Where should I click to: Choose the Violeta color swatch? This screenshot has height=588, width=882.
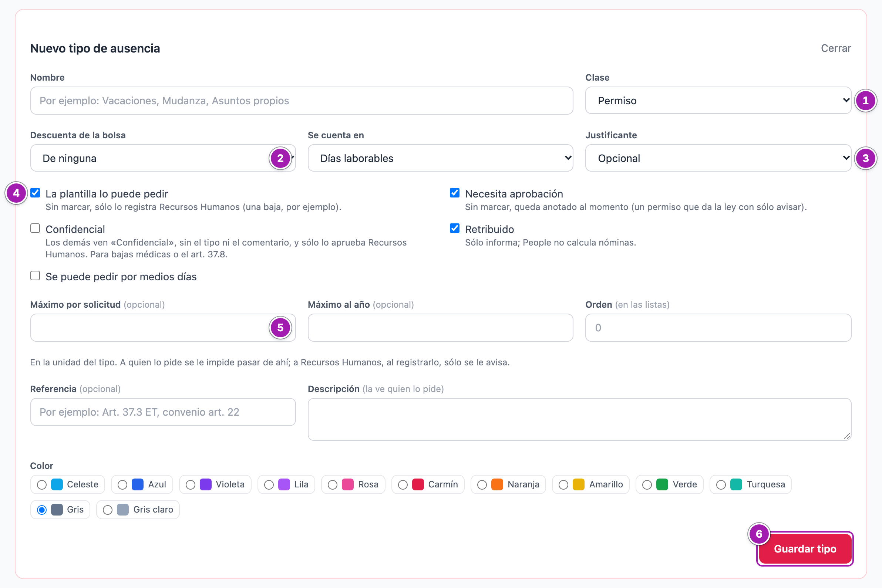tap(215, 484)
